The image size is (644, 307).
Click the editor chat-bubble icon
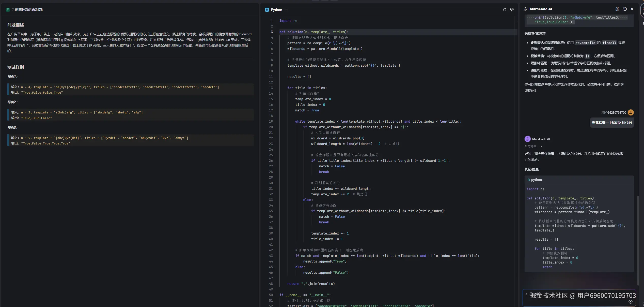point(512,10)
